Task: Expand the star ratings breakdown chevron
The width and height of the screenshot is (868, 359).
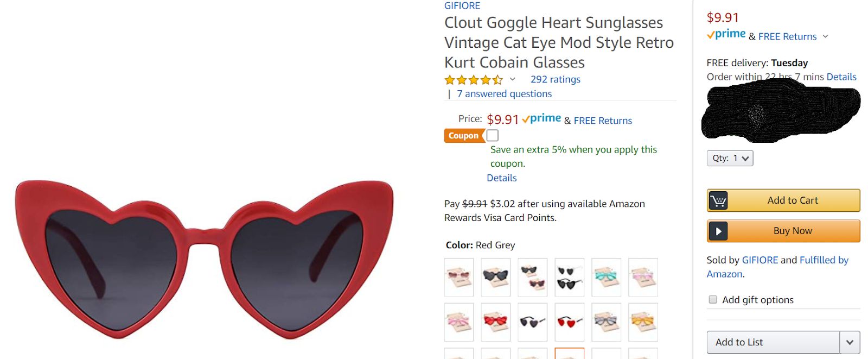Action: tap(513, 79)
